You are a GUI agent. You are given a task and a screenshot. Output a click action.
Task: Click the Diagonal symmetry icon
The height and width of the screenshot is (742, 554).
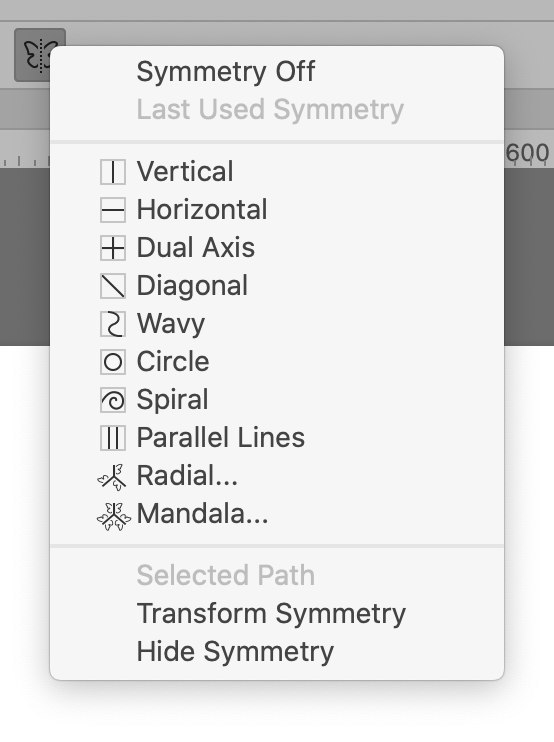pyautogui.click(x=113, y=286)
